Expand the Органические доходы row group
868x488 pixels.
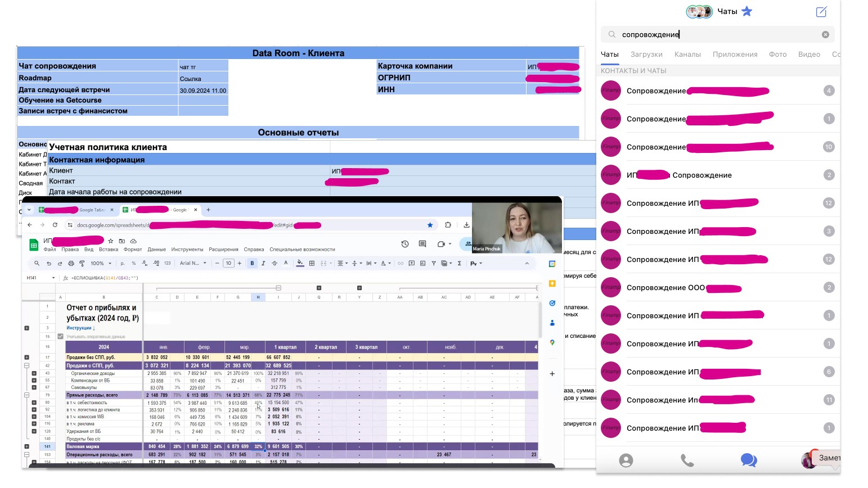point(34,373)
